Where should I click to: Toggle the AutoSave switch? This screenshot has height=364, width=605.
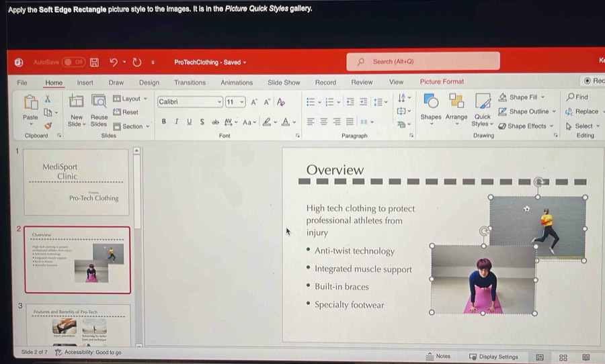click(74, 62)
